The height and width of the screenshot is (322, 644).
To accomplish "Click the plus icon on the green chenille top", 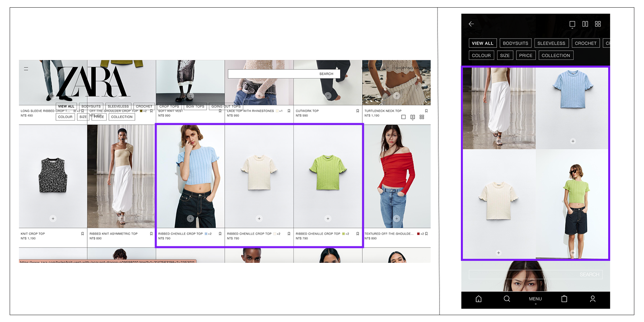I will [328, 219].
